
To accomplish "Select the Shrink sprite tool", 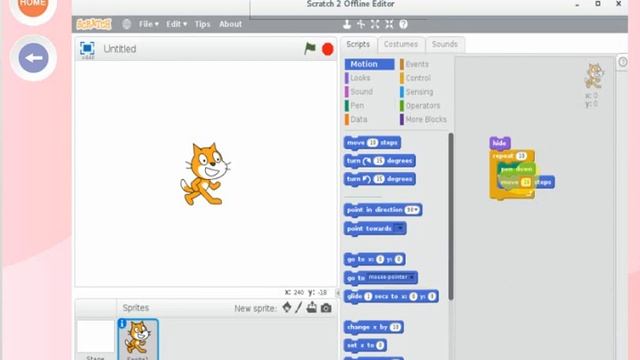I will tap(389, 24).
